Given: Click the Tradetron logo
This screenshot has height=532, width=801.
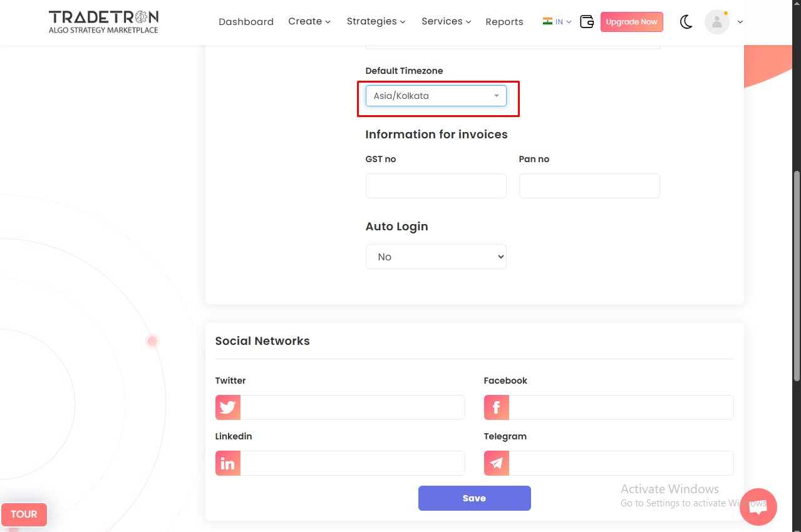Looking at the screenshot, I should coord(103,21).
